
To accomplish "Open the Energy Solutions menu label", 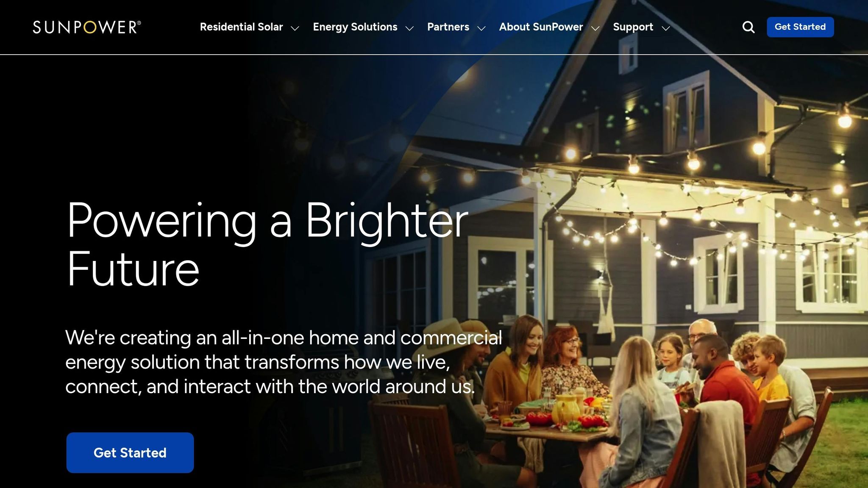I will click(355, 27).
